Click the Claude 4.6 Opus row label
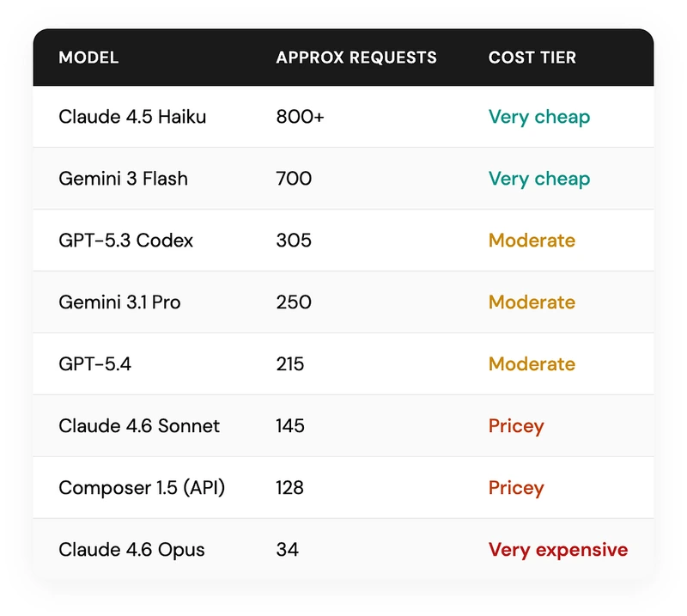 (131, 550)
